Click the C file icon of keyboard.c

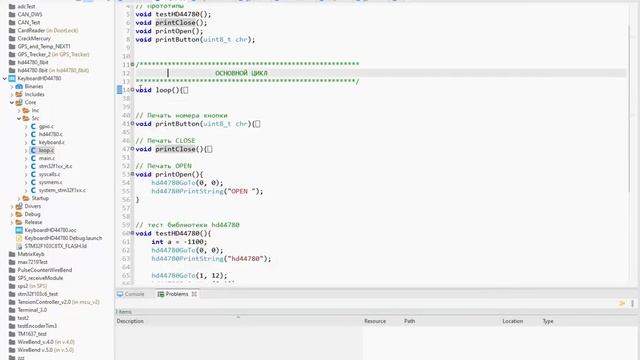(x=33, y=142)
